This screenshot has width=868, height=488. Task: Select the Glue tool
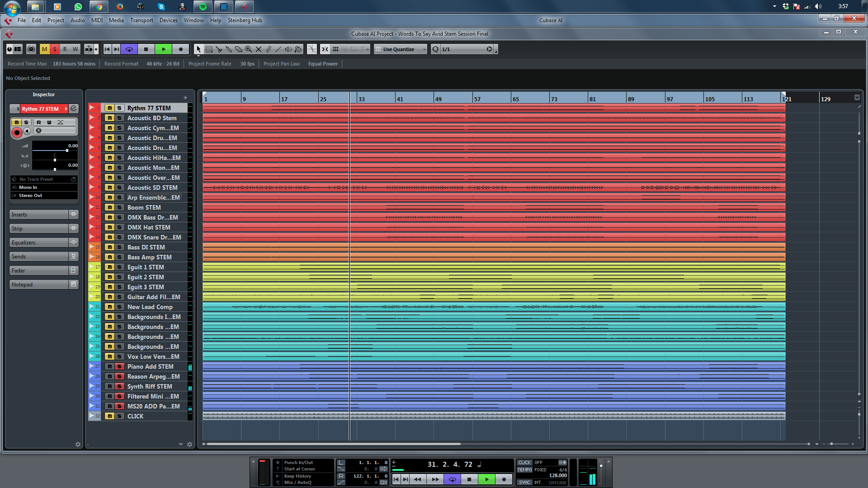(229, 49)
